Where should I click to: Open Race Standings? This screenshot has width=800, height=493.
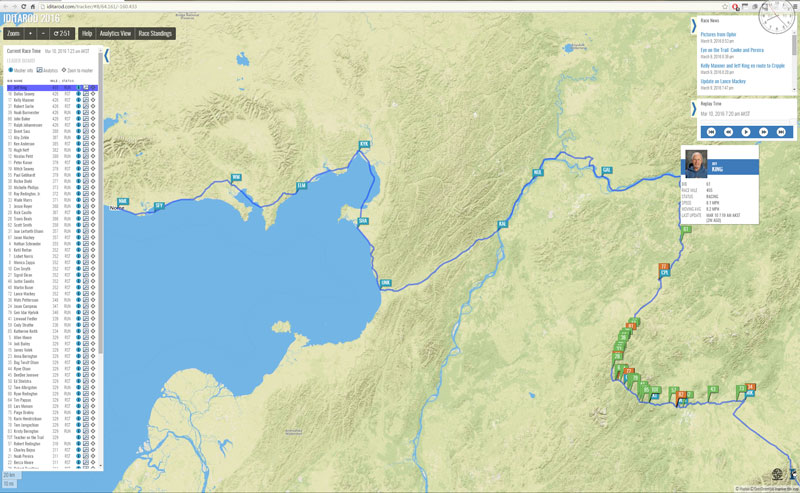(x=155, y=34)
